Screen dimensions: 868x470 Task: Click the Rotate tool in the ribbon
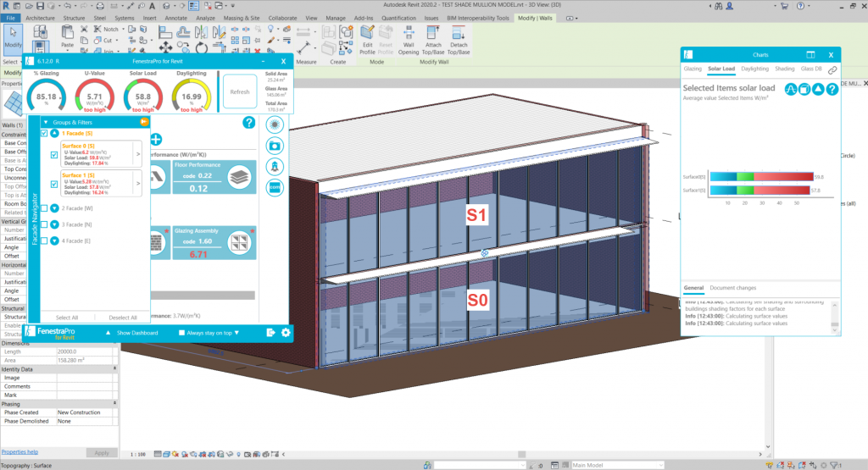(x=202, y=48)
